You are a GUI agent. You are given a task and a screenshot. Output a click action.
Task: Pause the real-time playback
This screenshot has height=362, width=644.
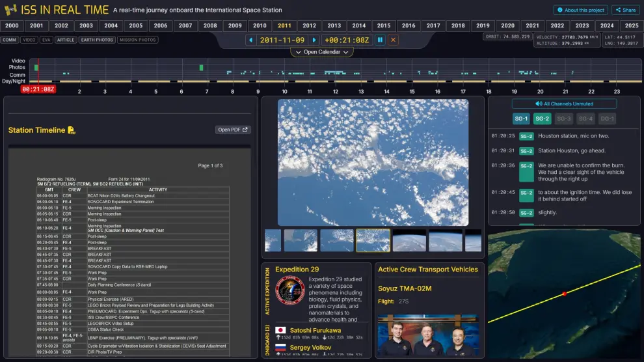pos(380,40)
